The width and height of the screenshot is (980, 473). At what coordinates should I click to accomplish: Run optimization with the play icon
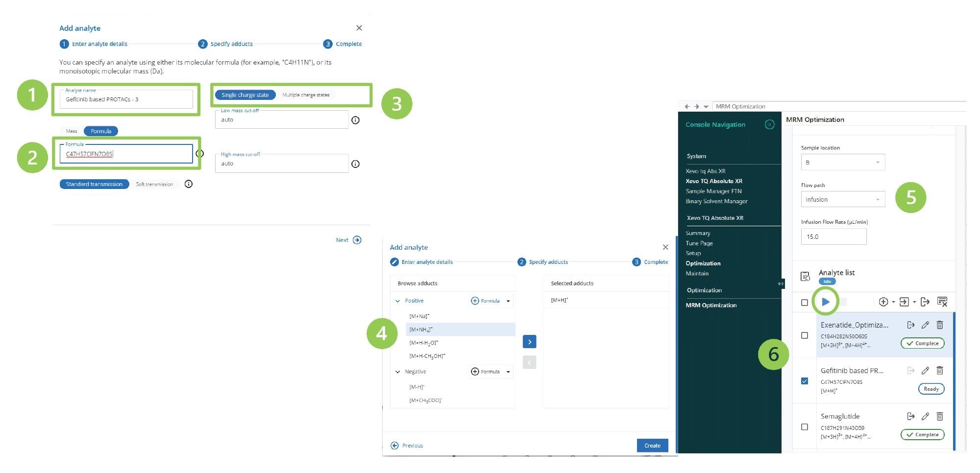point(826,302)
